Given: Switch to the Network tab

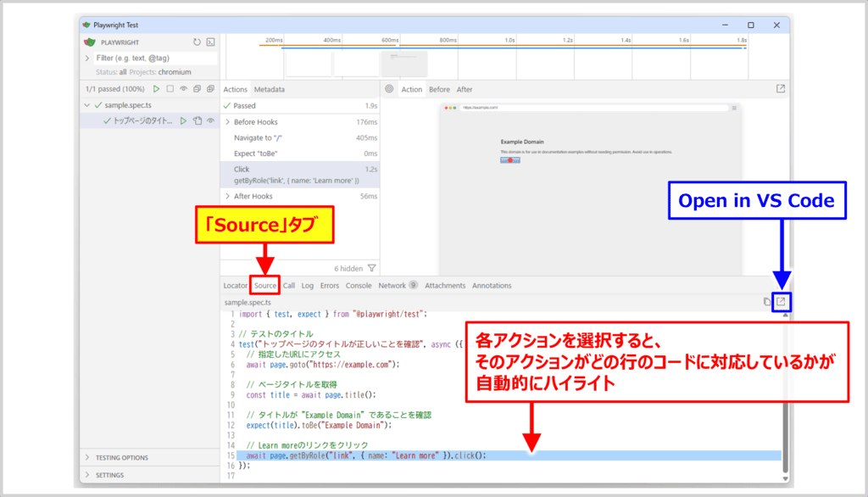Looking at the screenshot, I should [x=392, y=286].
